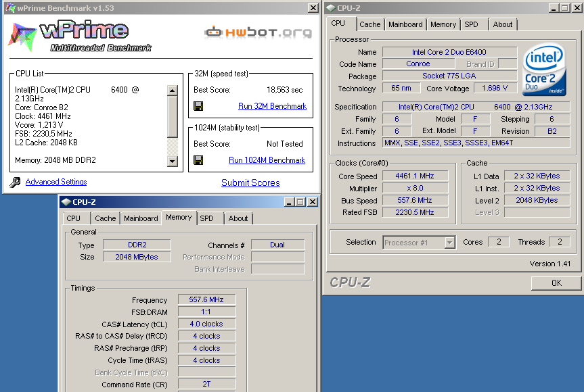Click the Channels # value 'Dual'
The height and width of the screenshot is (392, 584).
(x=277, y=245)
